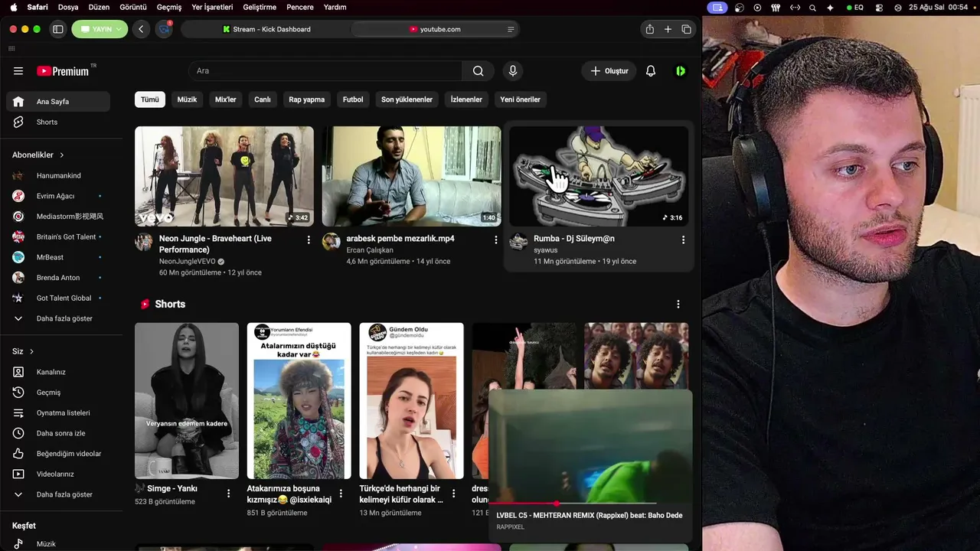Image resolution: width=980 pixels, height=551 pixels.
Task: Click the YouTube search magnifier button
Action: (479, 71)
